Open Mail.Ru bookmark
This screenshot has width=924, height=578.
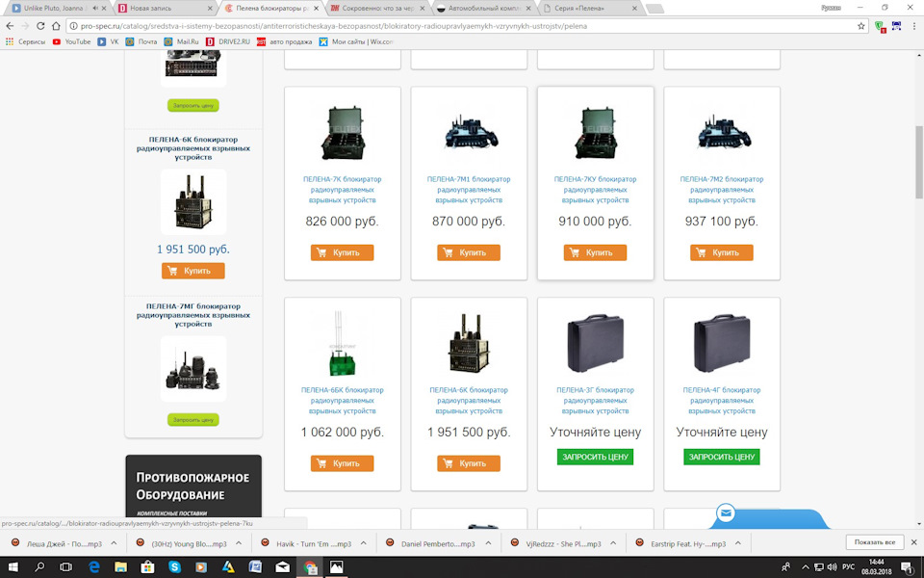pyautogui.click(x=181, y=41)
